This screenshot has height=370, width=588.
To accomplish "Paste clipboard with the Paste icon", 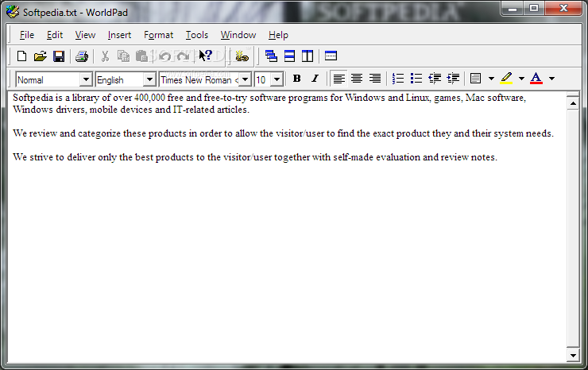I will tap(141, 56).
